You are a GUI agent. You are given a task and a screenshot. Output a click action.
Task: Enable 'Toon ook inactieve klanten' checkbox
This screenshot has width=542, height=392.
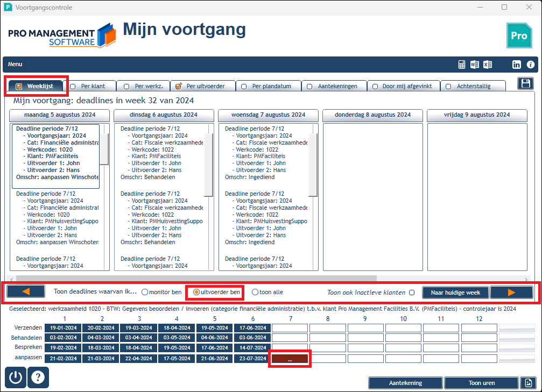click(x=412, y=293)
